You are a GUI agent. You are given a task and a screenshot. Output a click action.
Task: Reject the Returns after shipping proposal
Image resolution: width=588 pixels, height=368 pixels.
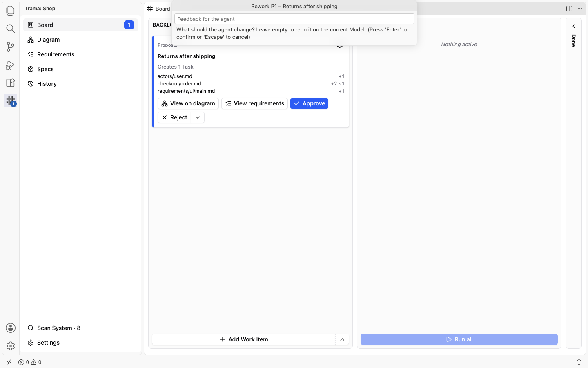click(x=174, y=117)
